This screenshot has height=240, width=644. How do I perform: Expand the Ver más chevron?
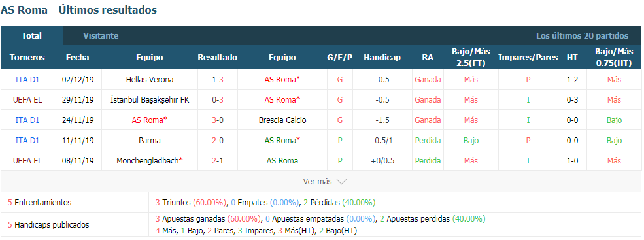click(x=341, y=182)
